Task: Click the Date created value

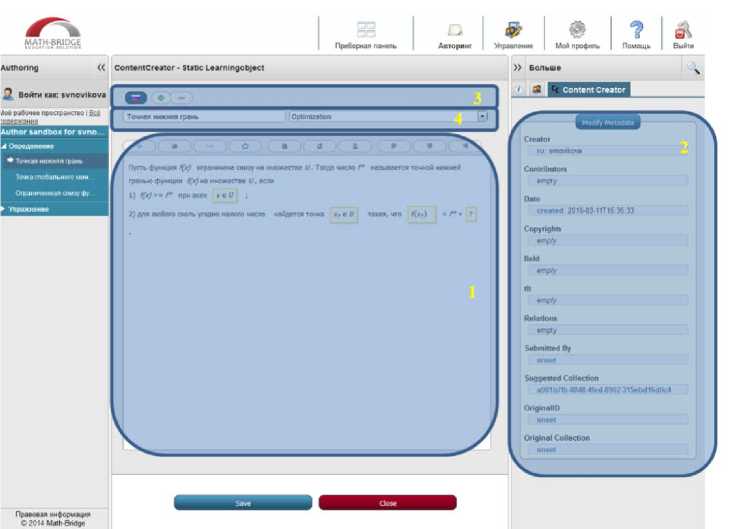Action: coord(608,211)
